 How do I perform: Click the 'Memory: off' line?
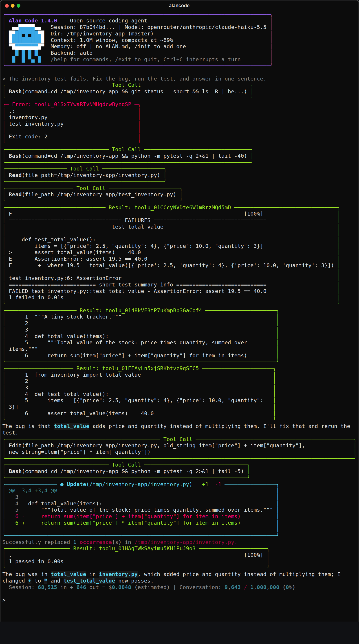pyautogui.click(x=118, y=46)
